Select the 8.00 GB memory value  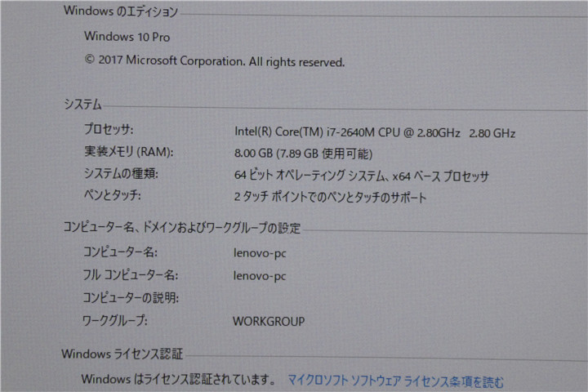point(303,154)
